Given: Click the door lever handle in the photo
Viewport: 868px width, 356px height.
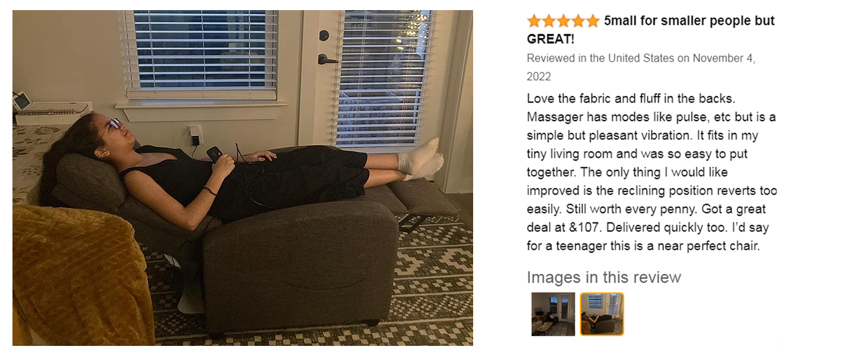Looking at the screenshot, I should pos(327,58).
